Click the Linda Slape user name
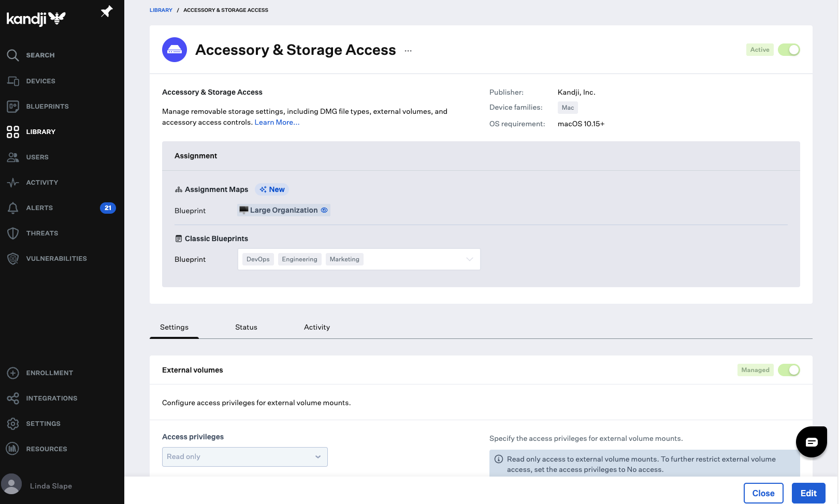The height and width of the screenshot is (504, 839). click(51, 486)
